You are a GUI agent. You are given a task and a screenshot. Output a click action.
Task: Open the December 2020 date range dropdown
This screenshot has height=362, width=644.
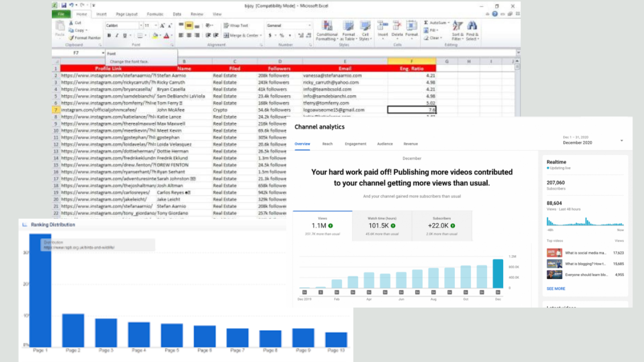point(593,140)
